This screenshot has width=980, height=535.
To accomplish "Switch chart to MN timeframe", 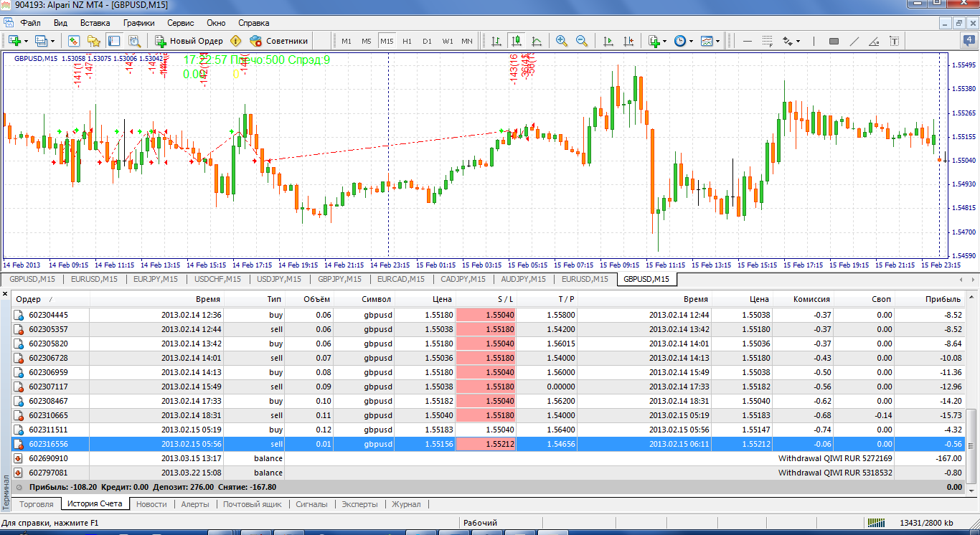I will (467, 41).
